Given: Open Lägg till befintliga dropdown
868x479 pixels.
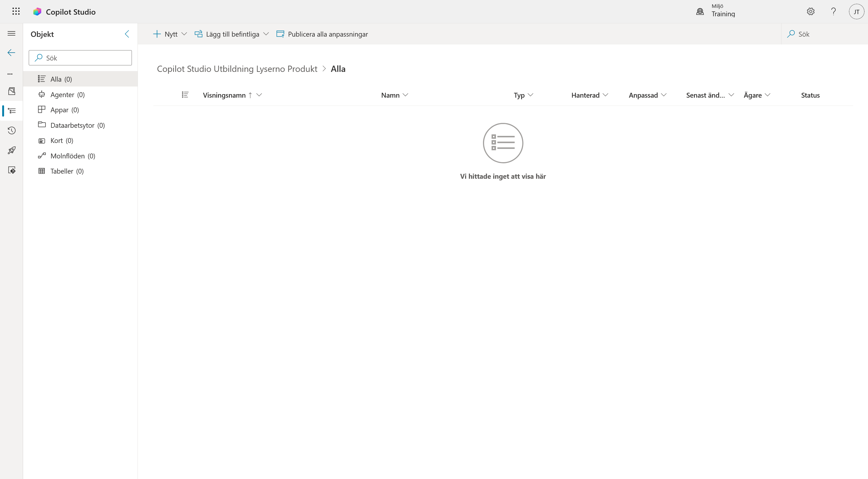Looking at the screenshot, I should 231,34.
